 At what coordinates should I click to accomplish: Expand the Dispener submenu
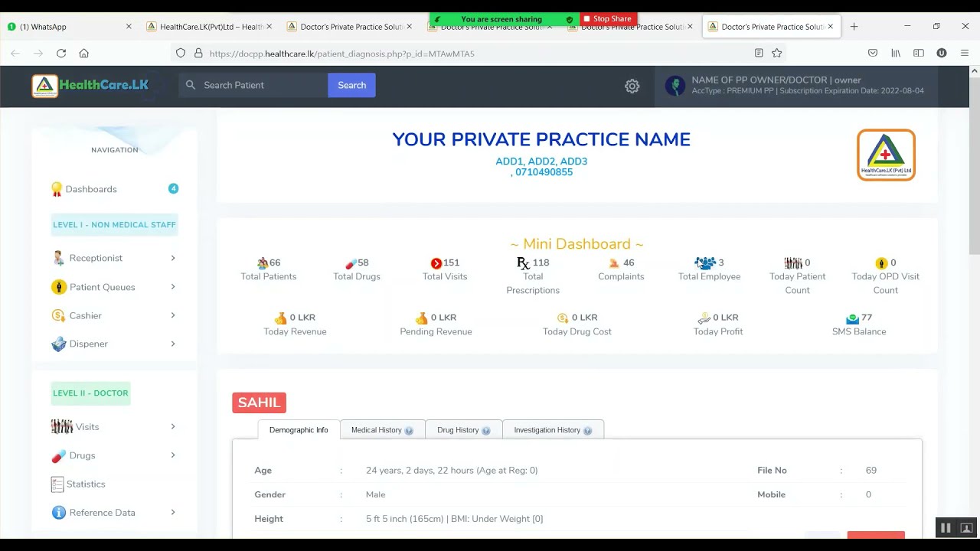173,344
